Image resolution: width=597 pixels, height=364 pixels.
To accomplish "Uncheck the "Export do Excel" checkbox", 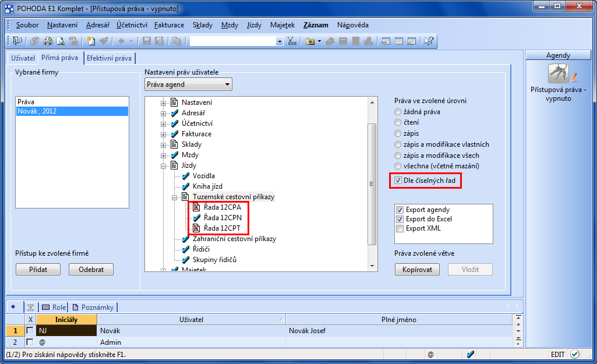I will (400, 219).
